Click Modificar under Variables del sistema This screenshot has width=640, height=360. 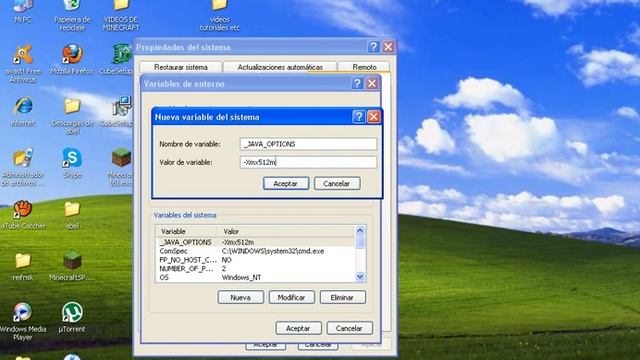coord(291,297)
